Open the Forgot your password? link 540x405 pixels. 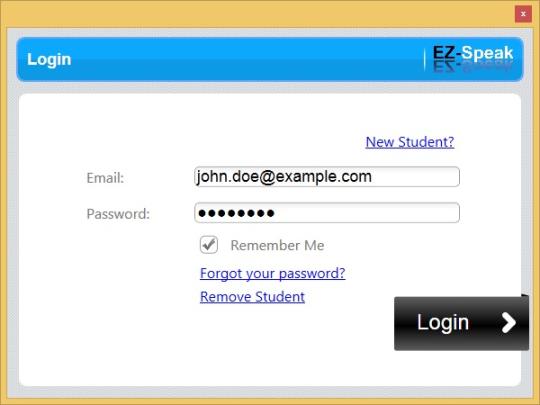click(272, 273)
